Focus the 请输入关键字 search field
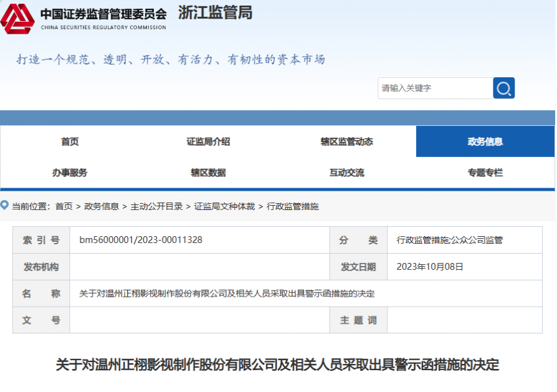The width and height of the screenshot is (557, 392). (436, 88)
